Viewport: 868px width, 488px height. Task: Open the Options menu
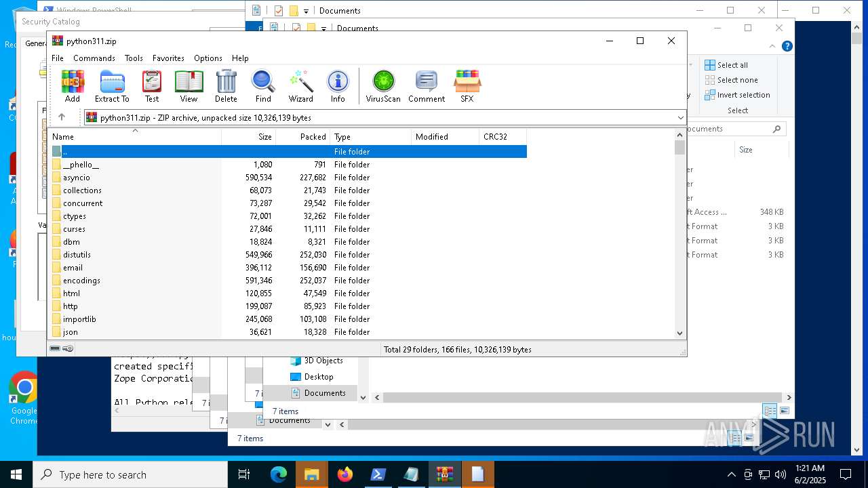[208, 58]
